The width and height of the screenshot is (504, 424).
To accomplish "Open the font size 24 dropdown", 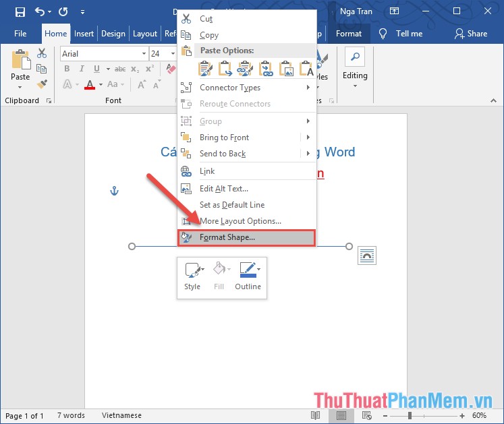I will tap(173, 54).
